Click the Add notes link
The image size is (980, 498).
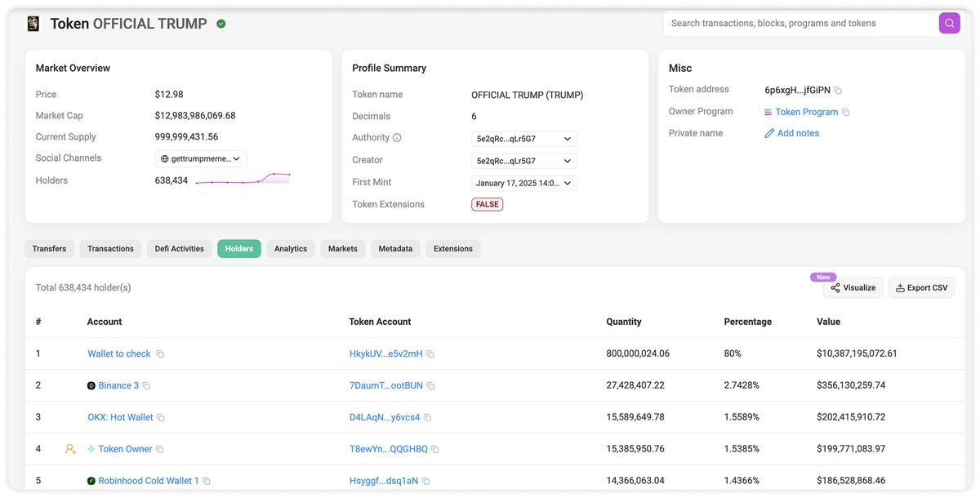(798, 133)
